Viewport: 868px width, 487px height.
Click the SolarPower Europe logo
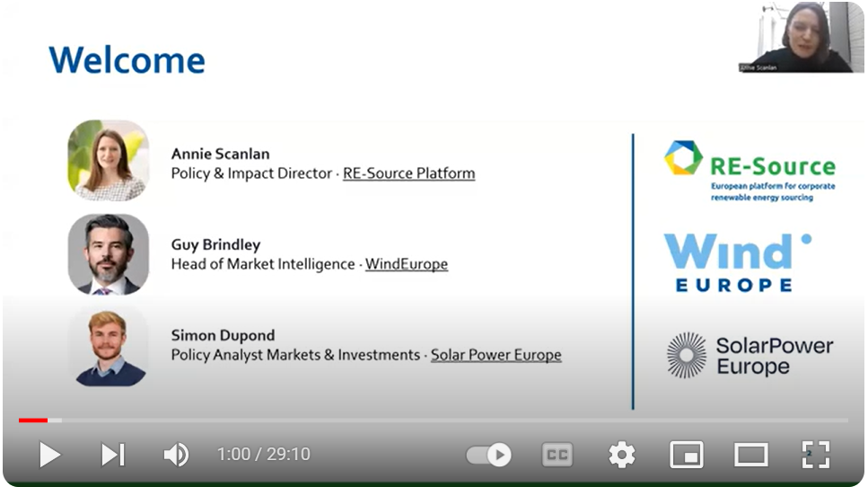click(750, 356)
